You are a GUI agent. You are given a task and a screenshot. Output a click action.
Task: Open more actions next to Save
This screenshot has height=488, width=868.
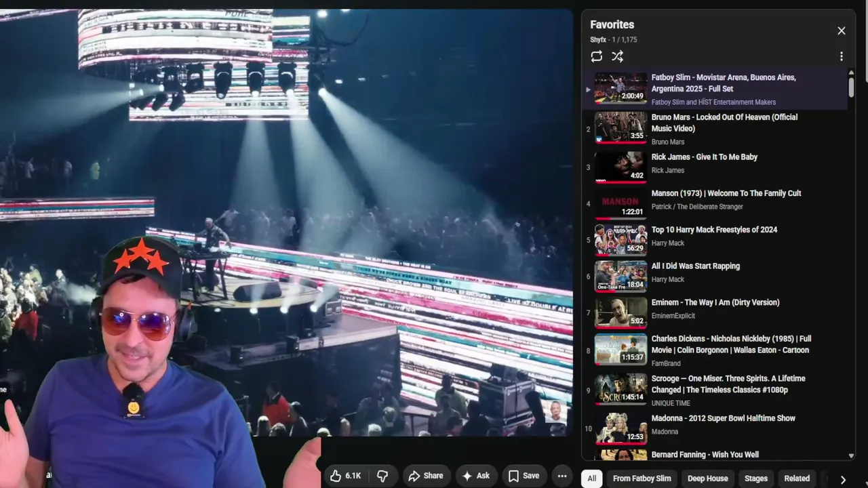click(562, 476)
